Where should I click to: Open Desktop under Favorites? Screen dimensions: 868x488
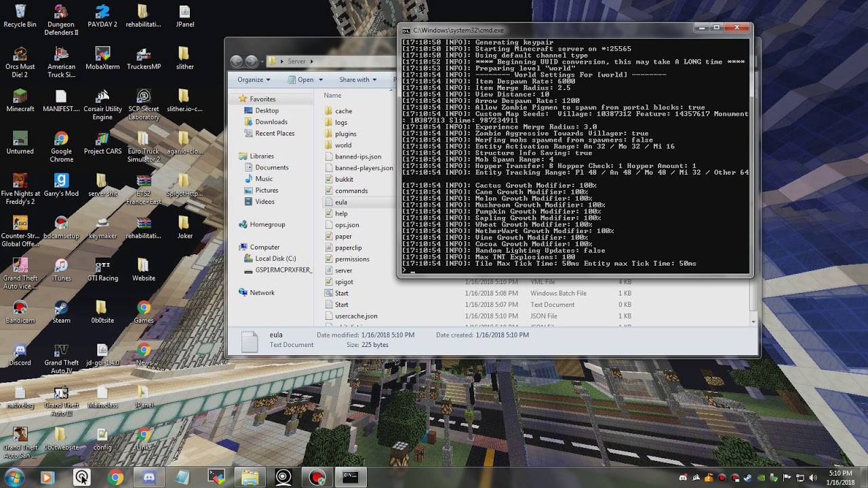click(x=267, y=110)
